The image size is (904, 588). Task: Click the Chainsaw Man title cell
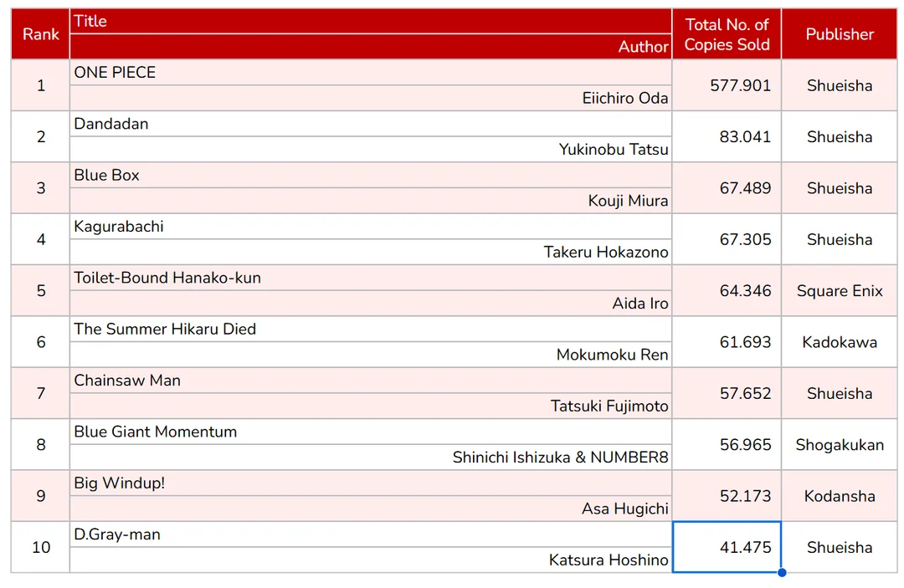tap(371, 380)
